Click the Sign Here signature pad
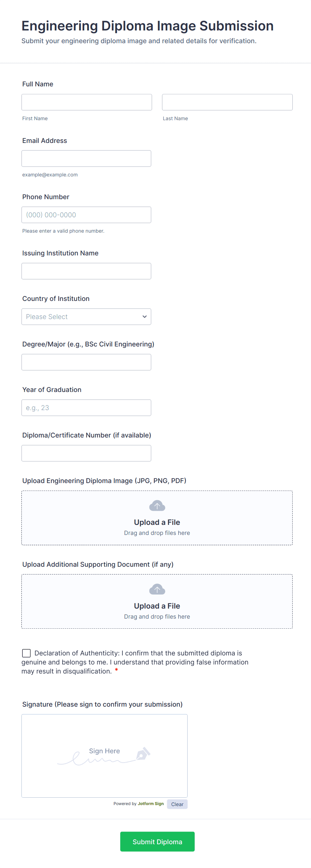This screenshot has height=868, width=311. click(x=104, y=756)
